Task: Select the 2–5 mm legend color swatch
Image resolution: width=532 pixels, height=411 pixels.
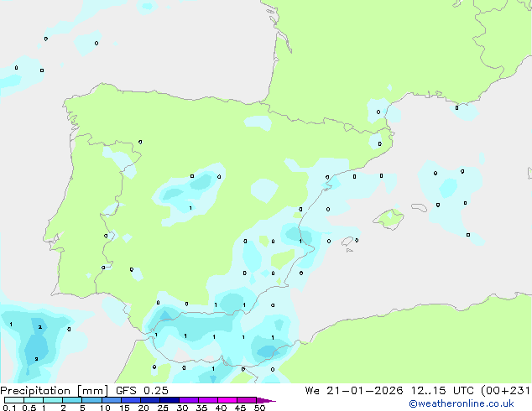Action: (x=72, y=400)
